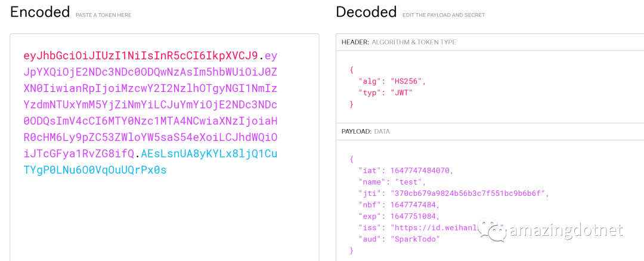644x261 pixels.
Task: Click the PASTE A TOKEN HERE hint
Action: pos(104,16)
